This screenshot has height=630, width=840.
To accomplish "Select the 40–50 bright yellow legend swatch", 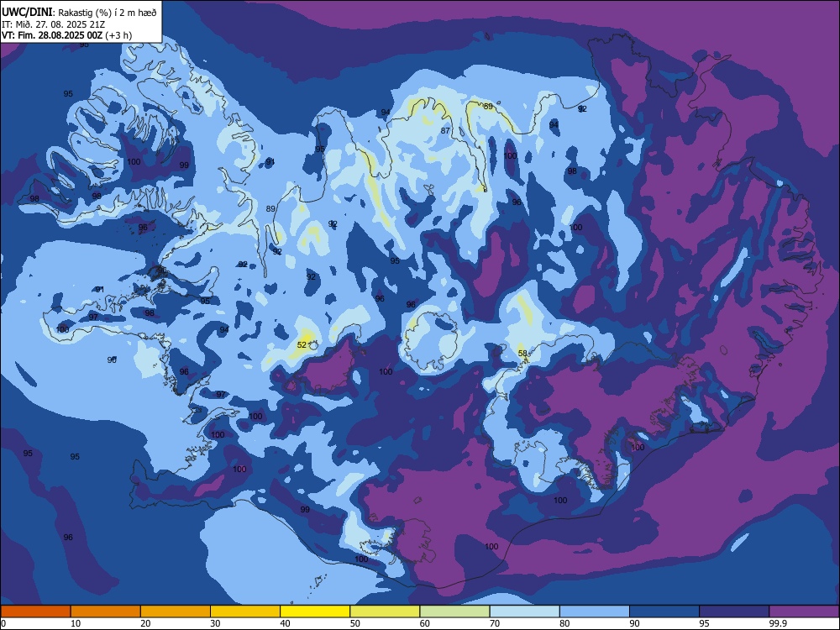I will pyautogui.click(x=315, y=612).
